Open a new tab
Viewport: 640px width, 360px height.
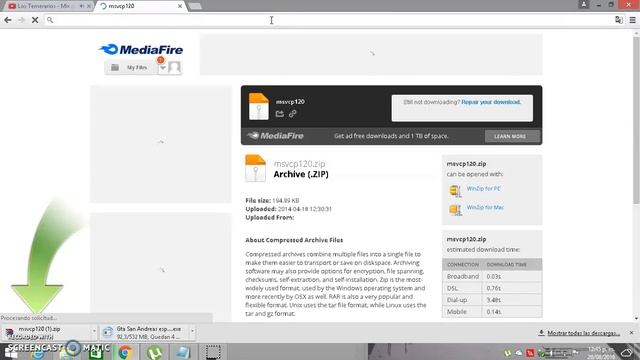point(195,6)
